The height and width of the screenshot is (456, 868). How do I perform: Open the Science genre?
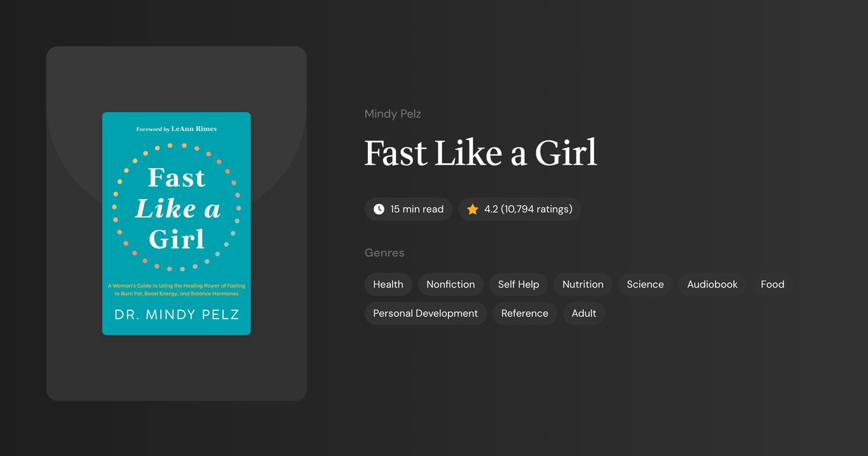645,284
